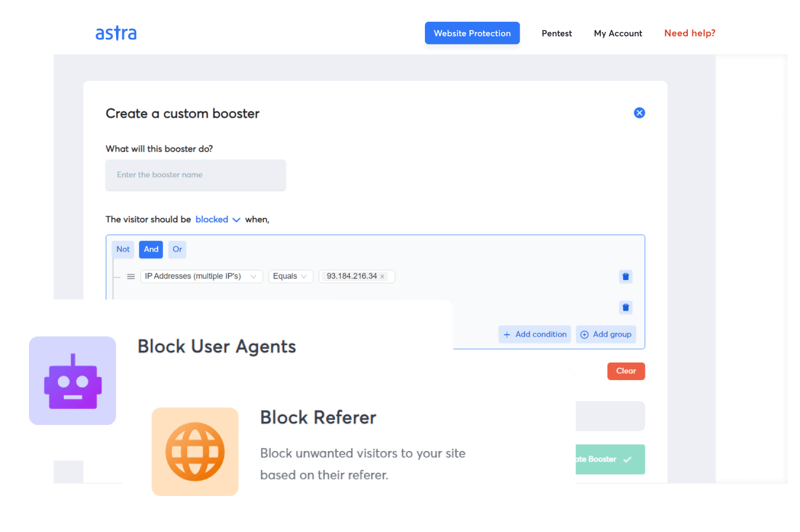Open the blocked action dropdown
This screenshot has height=532, width=800.
217,219
